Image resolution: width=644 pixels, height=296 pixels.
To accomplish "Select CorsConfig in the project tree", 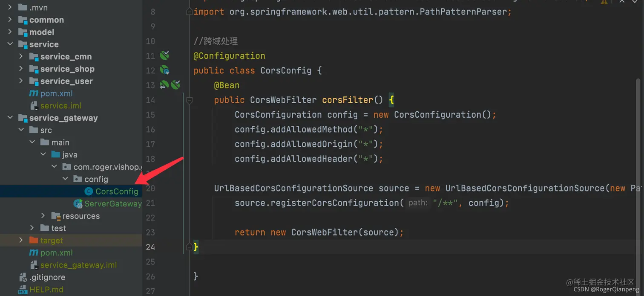I will pyautogui.click(x=117, y=191).
